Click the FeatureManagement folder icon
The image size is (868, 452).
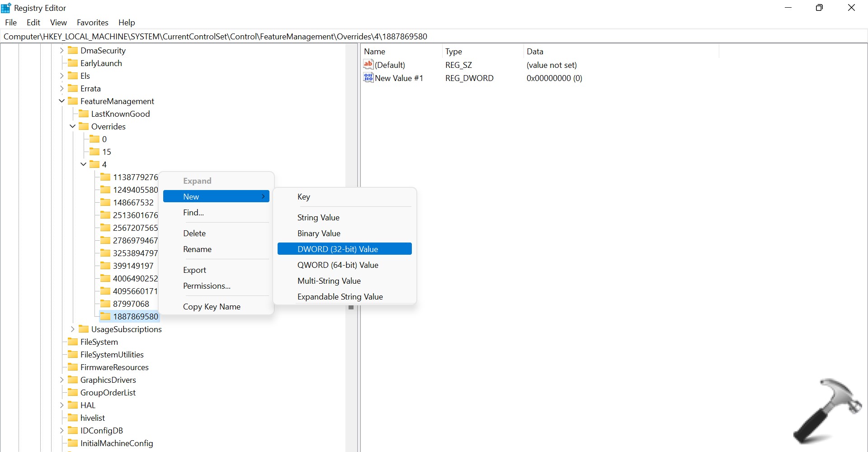[x=73, y=101]
